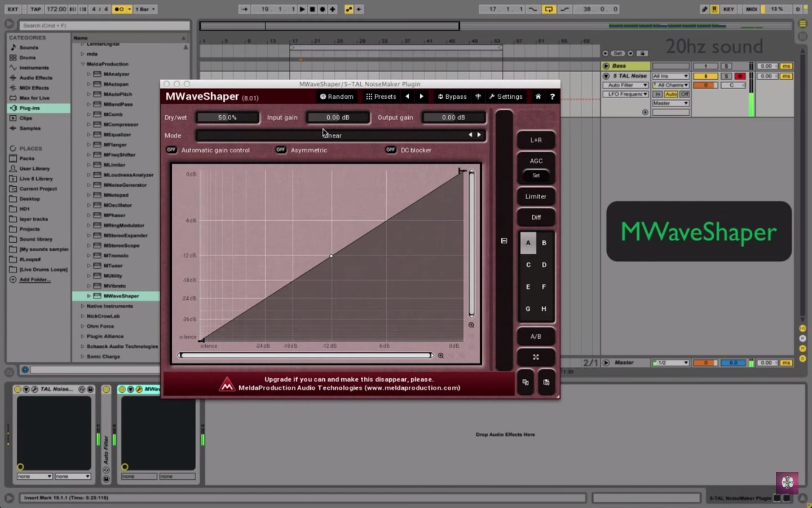Screen dimensions: 812x508
Task: Click the shaper graph vertical zoom magnifier
Action: tap(471, 325)
